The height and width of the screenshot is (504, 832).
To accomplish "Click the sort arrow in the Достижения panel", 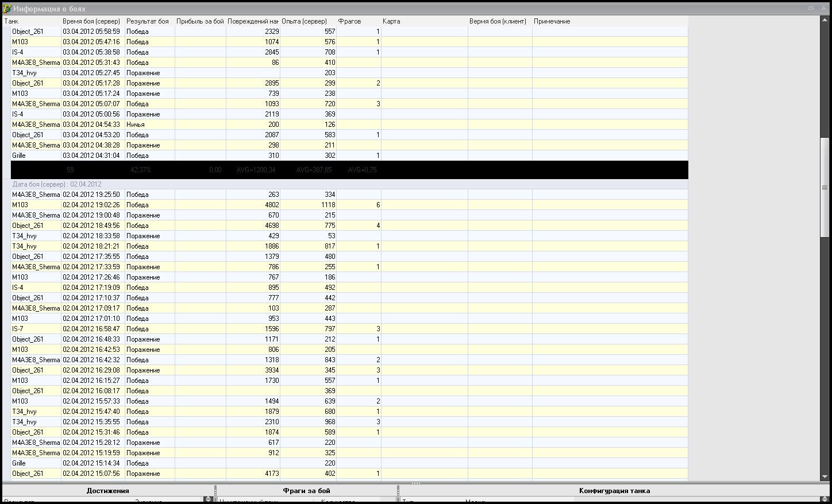I will (208, 500).
